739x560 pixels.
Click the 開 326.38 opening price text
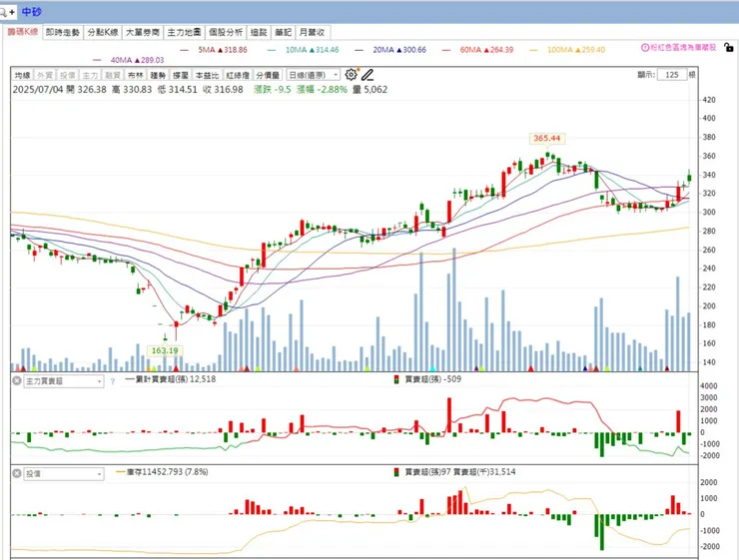[x=86, y=90]
